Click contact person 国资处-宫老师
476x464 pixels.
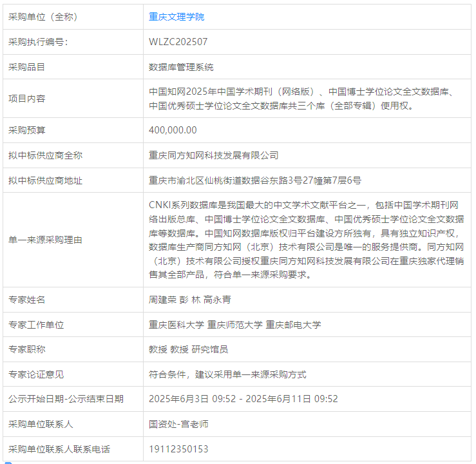coord(178,424)
